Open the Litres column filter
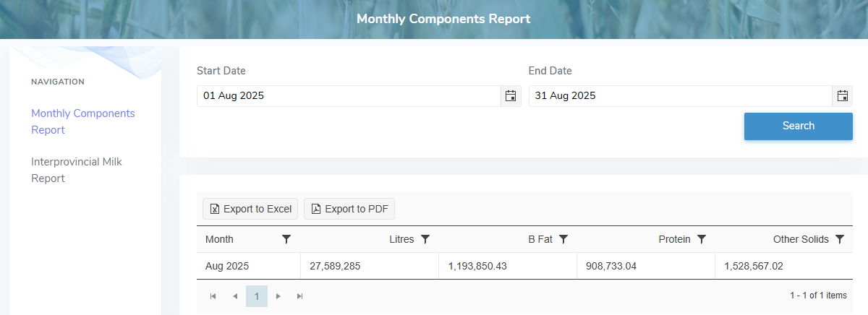This screenshot has width=868, height=315. 425,239
